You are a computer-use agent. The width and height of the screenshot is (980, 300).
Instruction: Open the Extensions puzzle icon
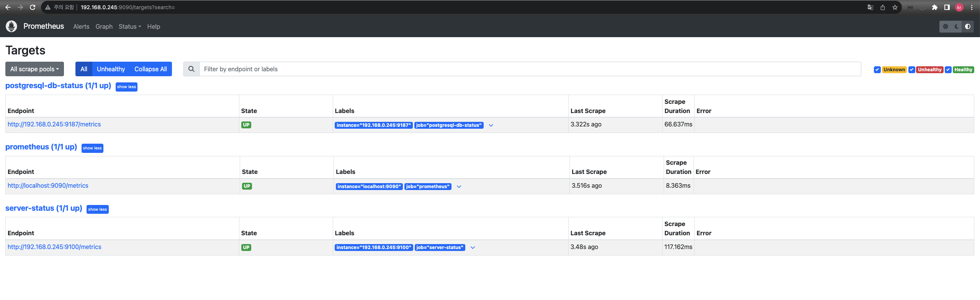(x=935, y=7)
